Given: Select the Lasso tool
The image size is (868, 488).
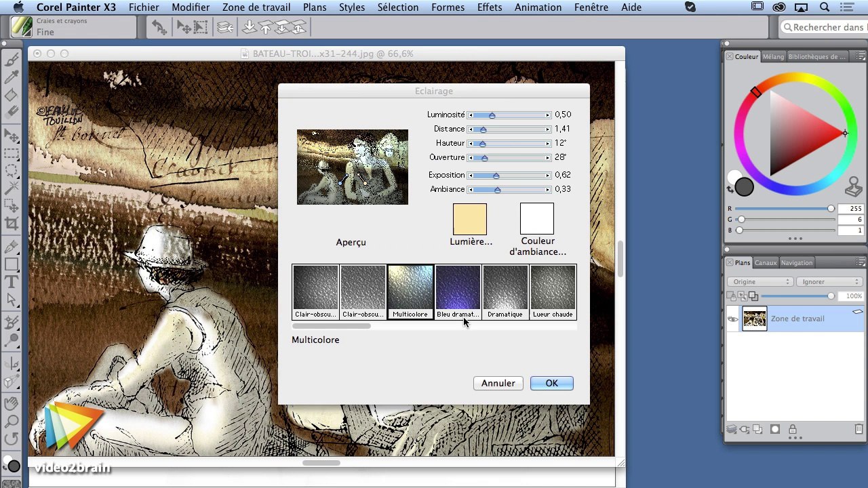Looking at the screenshot, I should 12,170.
